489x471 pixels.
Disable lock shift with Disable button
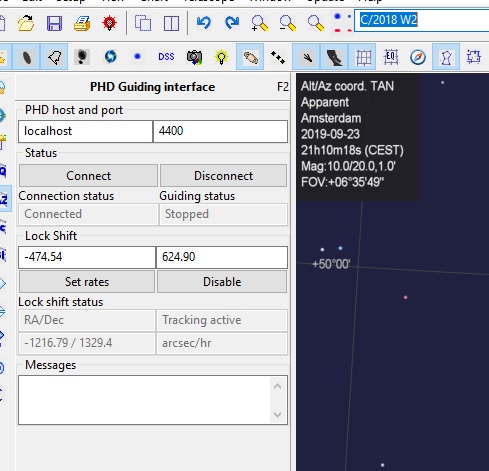(x=222, y=282)
